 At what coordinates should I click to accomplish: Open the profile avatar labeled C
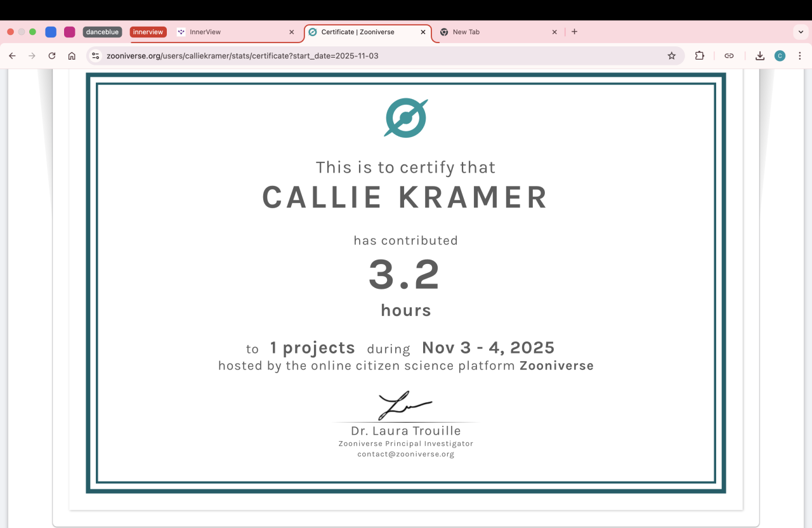[780, 56]
